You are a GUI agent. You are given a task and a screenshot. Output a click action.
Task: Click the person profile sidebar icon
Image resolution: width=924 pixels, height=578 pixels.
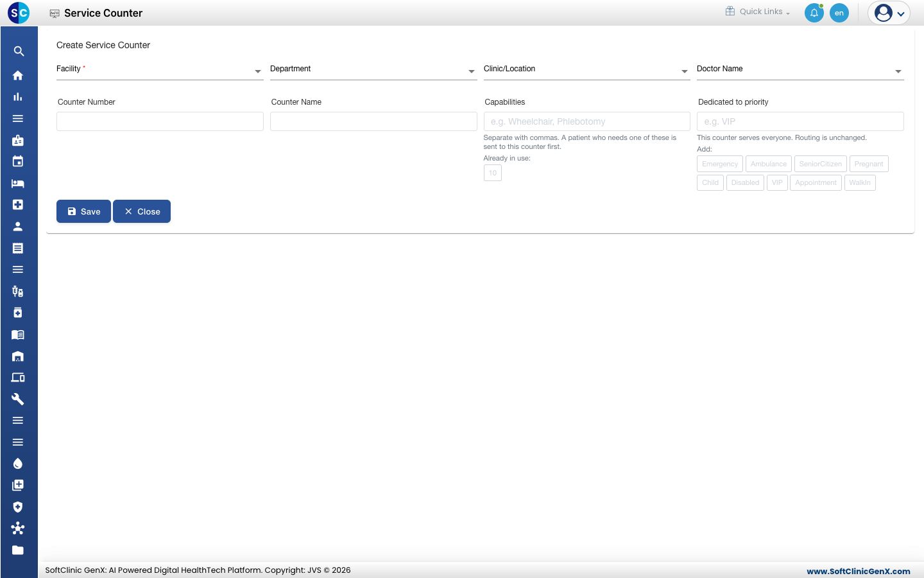click(18, 227)
